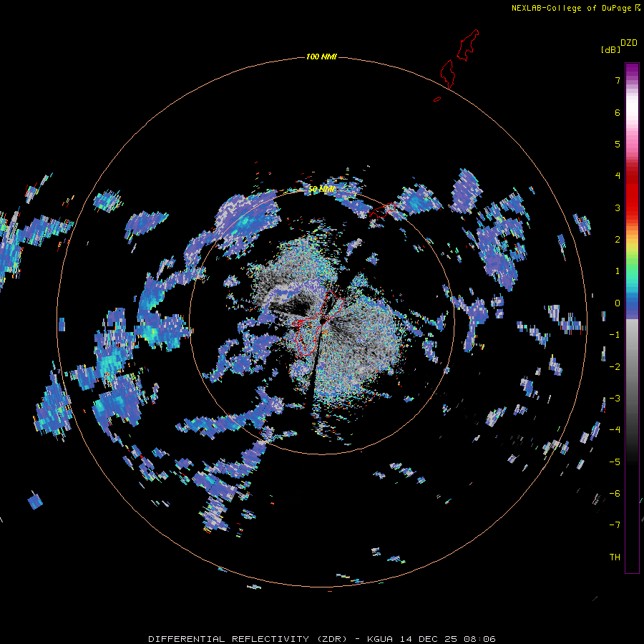Click the small red island outline on the 50 NMI ring
Viewport: 644px width, 644px height.
(383, 210)
